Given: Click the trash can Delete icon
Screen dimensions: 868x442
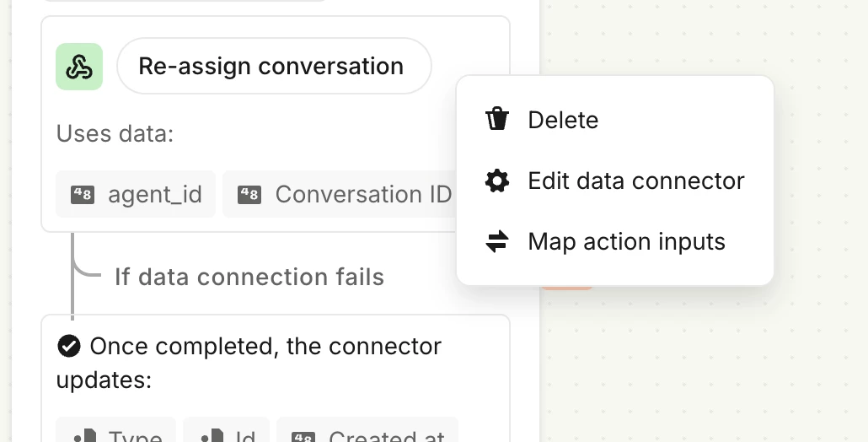Looking at the screenshot, I should (x=497, y=119).
